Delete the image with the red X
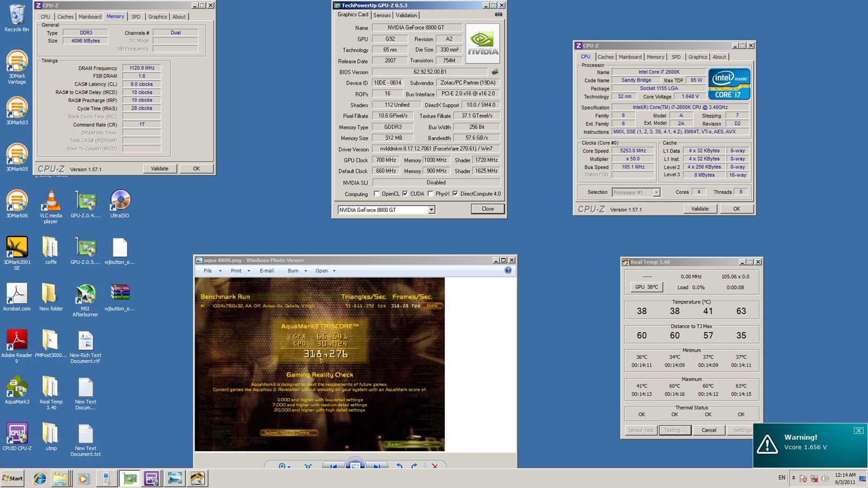The height and width of the screenshot is (488, 868). point(435,466)
